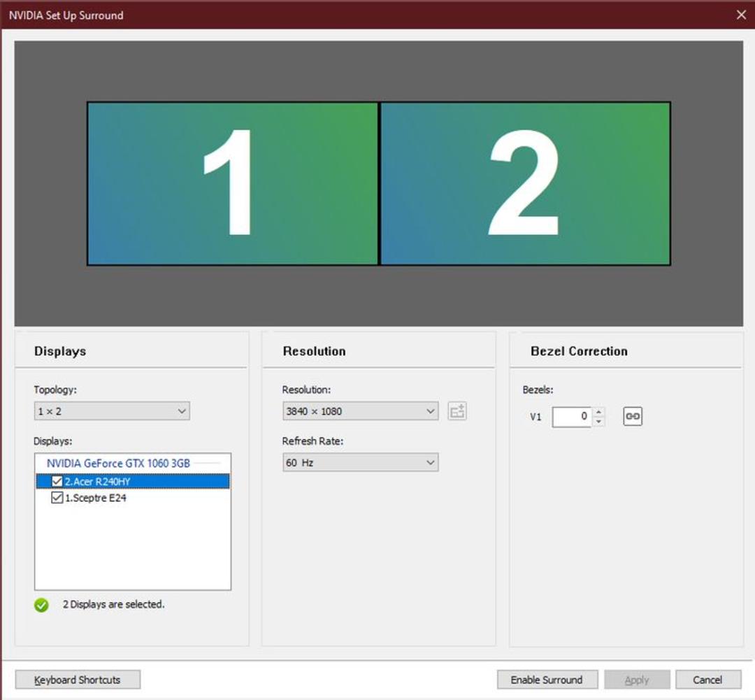The height and width of the screenshot is (700, 755).
Task: Click the custom resolution icon
Action: pyautogui.click(x=457, y=411)
